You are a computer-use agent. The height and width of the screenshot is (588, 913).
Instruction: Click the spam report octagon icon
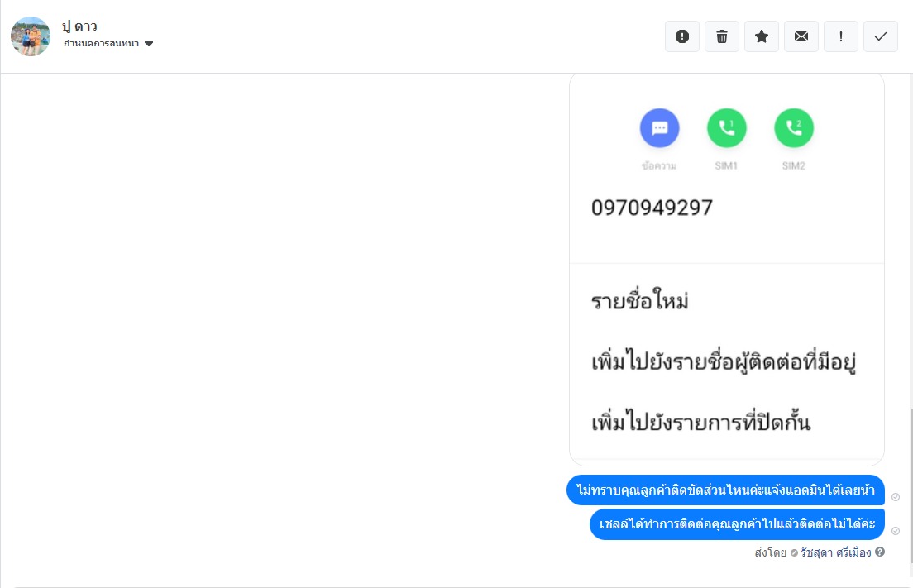coord(682,36)
